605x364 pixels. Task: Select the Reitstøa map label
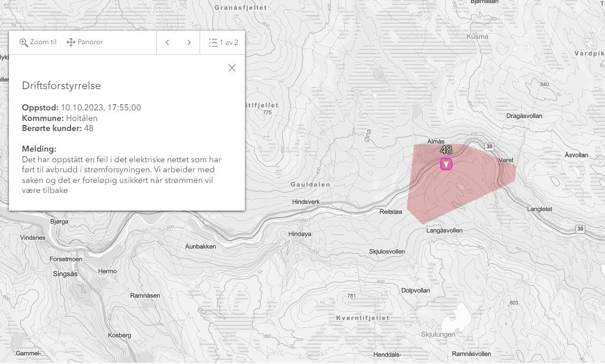[x=391, y=211]
